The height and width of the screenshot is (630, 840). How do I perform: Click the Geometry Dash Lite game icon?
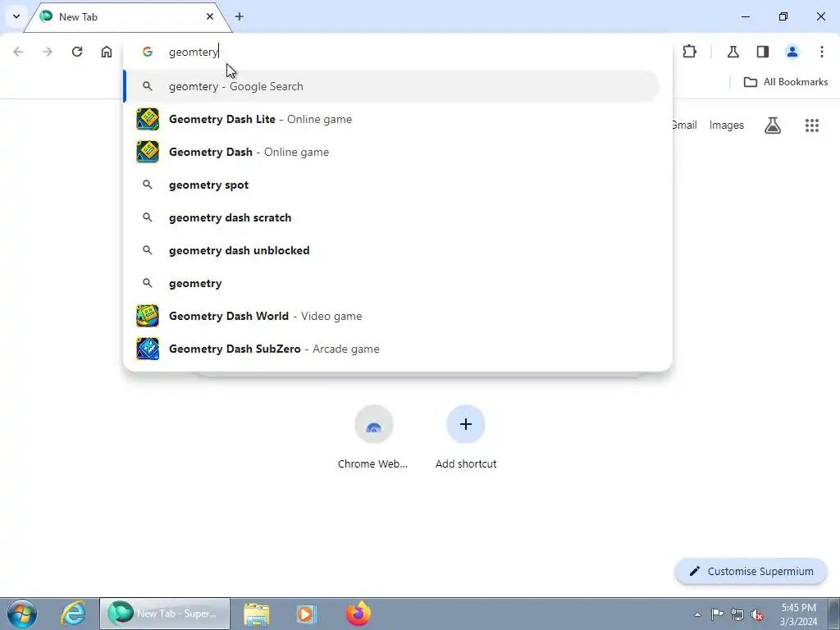point(148,119)
